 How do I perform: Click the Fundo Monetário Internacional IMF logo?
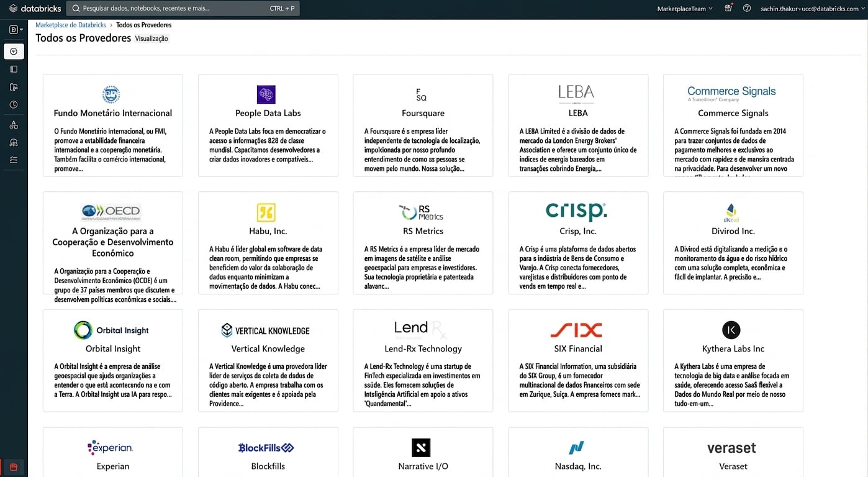(111, 94)
